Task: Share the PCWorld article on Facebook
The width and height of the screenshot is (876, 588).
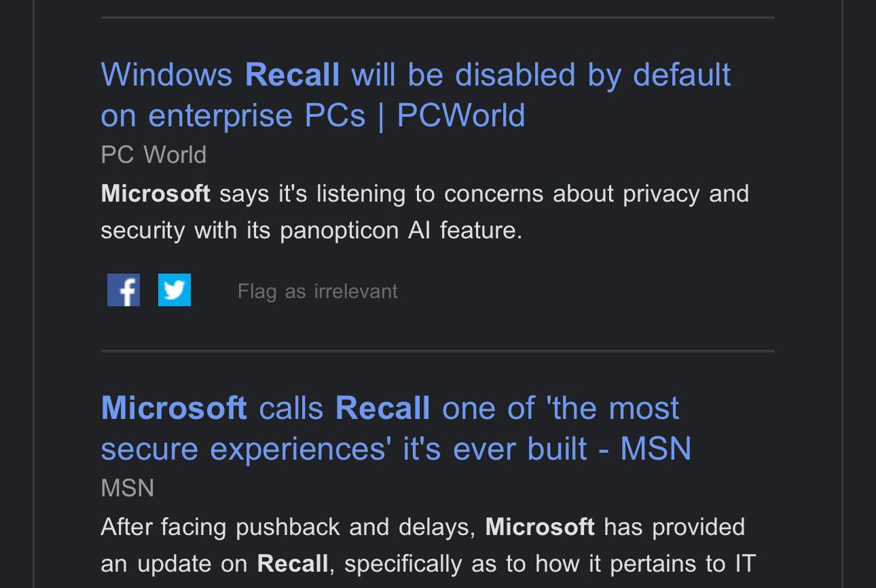Action: point(124,290)
